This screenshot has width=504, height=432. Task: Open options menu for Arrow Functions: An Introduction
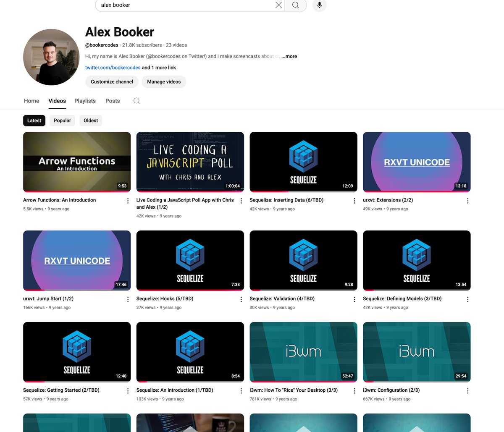pyautogui.click(x=128, y=201)
